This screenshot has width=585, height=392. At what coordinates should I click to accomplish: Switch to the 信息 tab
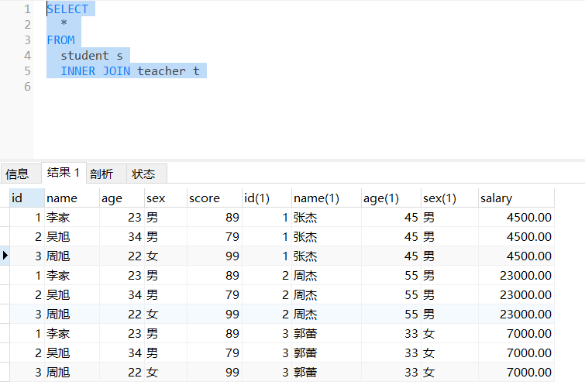point(17,174)
